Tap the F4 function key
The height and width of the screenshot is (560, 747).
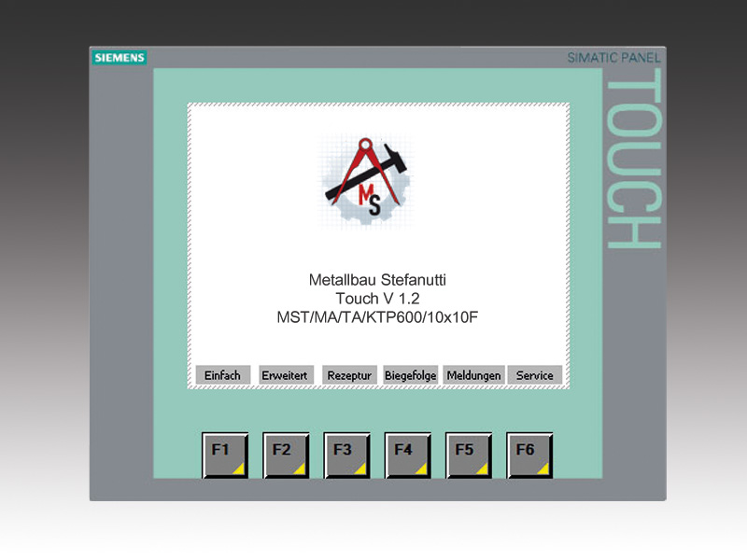(408, 455)
